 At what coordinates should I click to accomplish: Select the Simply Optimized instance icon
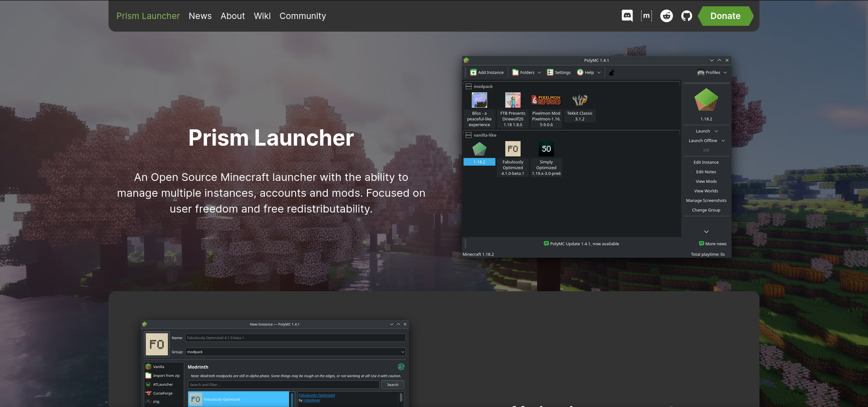[x=546, y=149]
